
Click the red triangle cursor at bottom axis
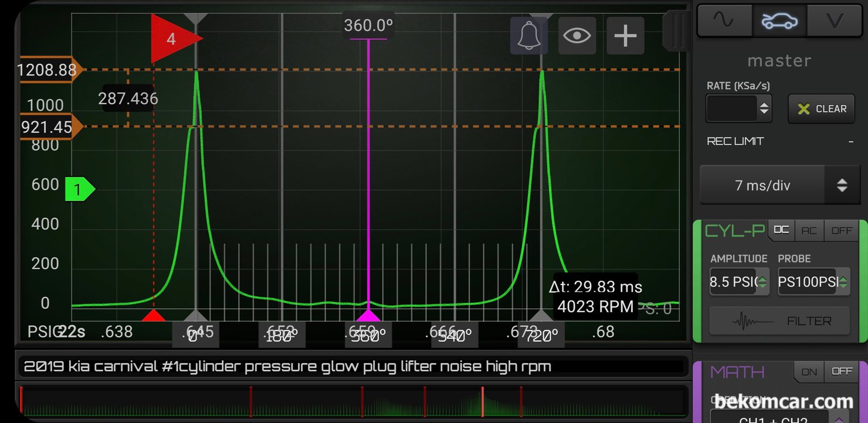[x=154, y=316]
